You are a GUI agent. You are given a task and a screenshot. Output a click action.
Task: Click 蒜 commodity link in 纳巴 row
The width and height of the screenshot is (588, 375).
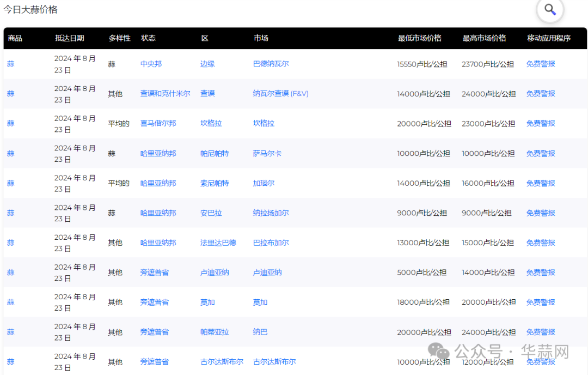pos(10,332)
